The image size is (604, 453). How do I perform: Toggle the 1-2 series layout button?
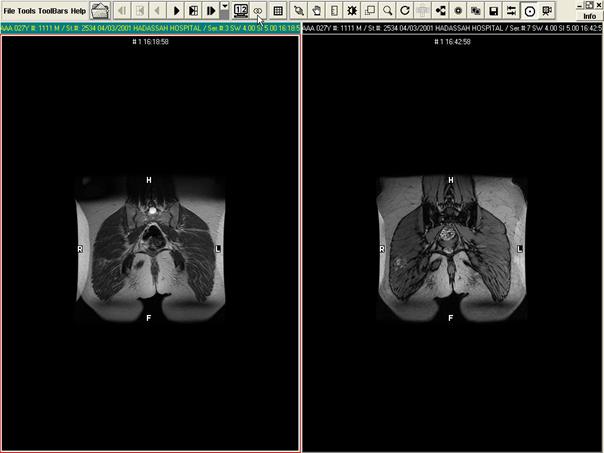(x=241, y=10)
